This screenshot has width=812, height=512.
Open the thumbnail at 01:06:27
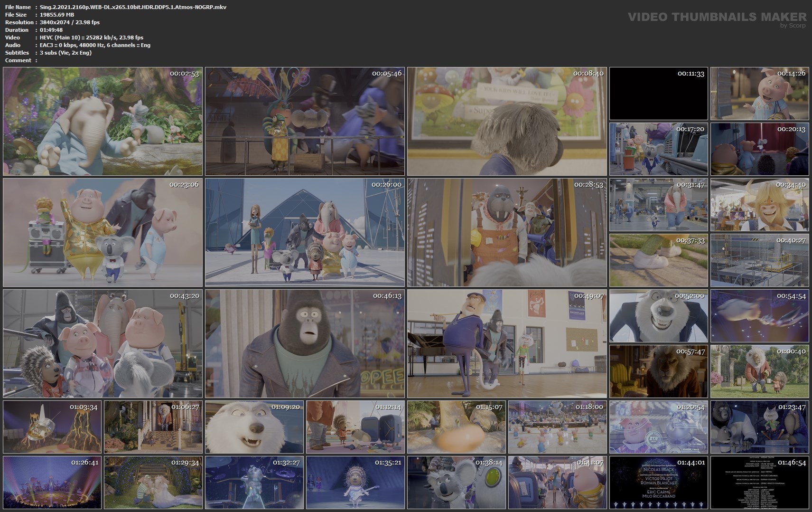pos(153,427)
